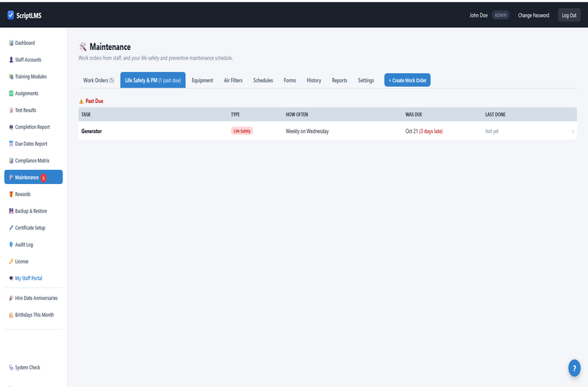This screenshot has height=387, width=588.
Task: Click the Compliance Matrix chart icon
Action: point(11,160)
